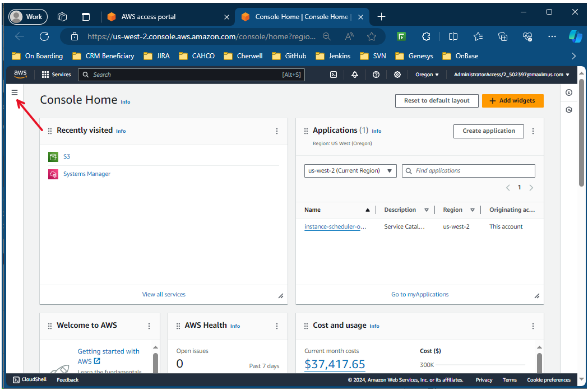Image resolution: width=588 pixels, height=390 pixels.
Task: Open AWS Health widget options menu
Action: click(x=277, y=326)
